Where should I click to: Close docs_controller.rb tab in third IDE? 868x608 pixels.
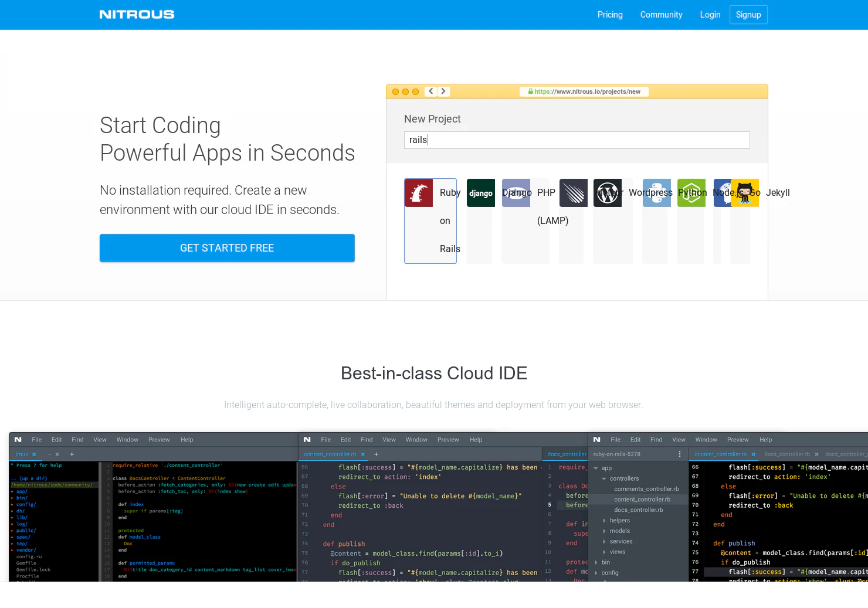pyautogui.click(x=816, y=454)
